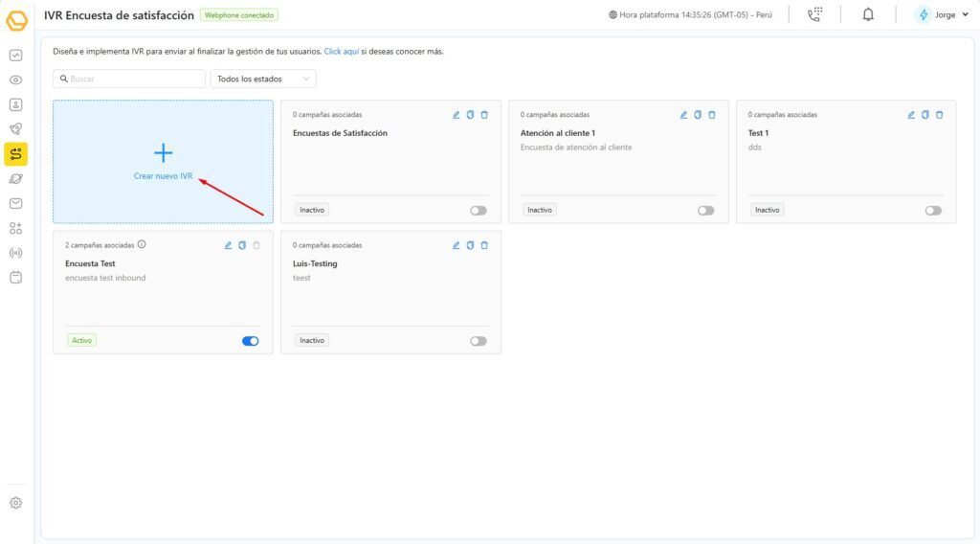Open the phone dialpad icon
The height and width of the screenshot is (544, 980).
tap(814, 14)
